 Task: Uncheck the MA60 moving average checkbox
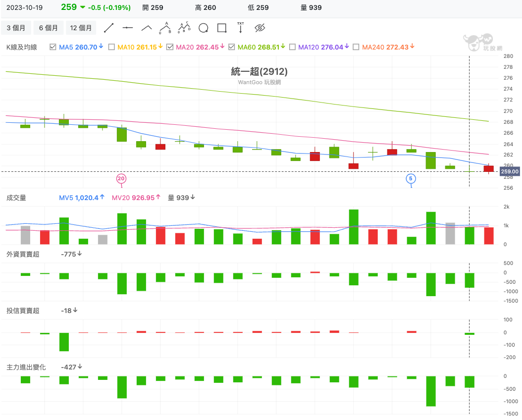point(232,47)
